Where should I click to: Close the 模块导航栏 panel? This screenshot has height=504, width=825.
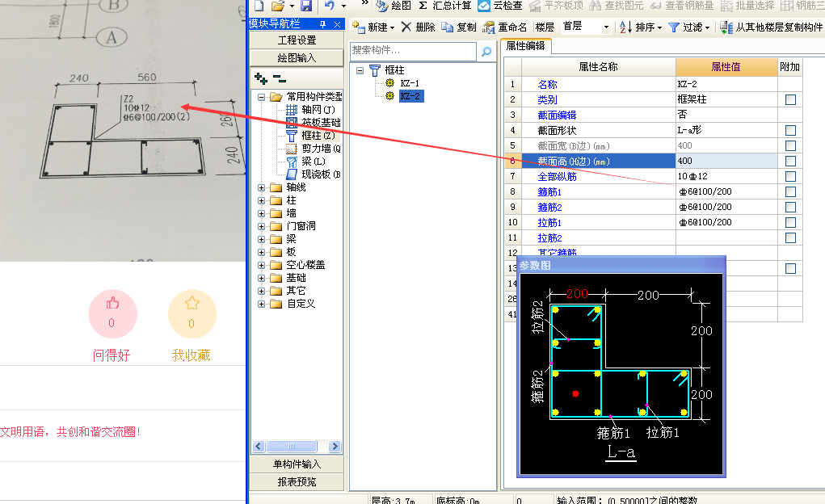[x=337, y=24]
